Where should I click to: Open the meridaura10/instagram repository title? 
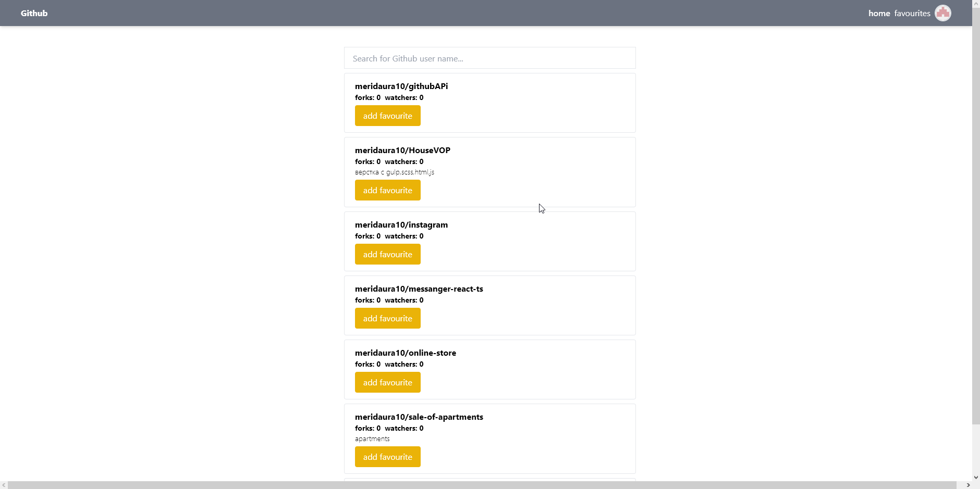[401, 224]
